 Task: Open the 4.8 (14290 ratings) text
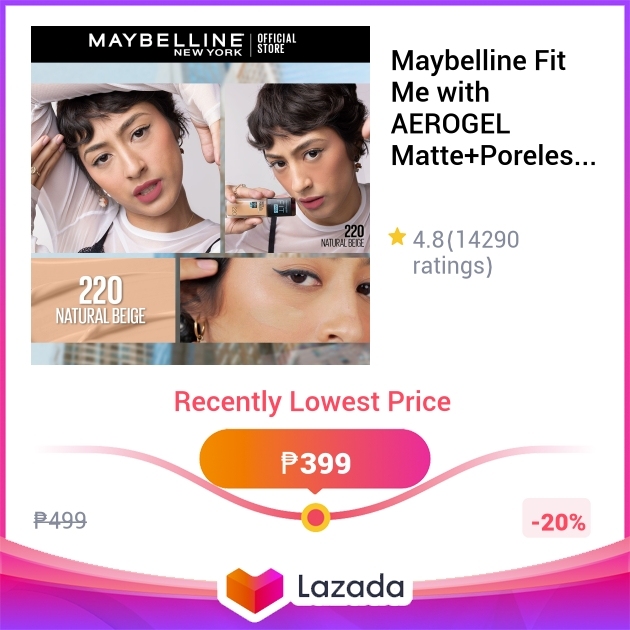[466, 253]
